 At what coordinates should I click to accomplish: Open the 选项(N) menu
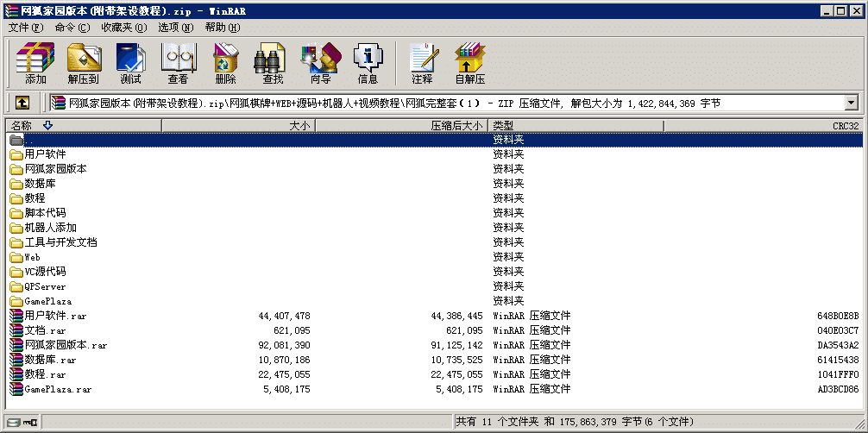(x=176, y=27)
